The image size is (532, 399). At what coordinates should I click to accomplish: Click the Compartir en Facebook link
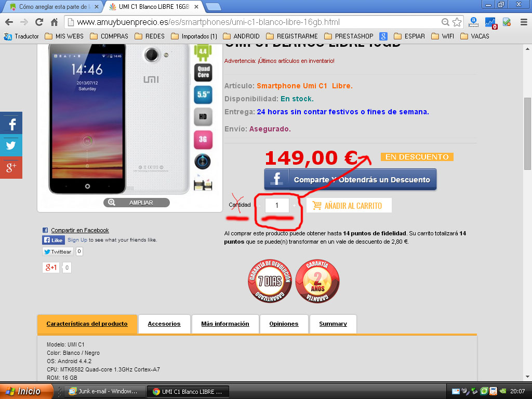pyautogui.click(x=79, y=230)
